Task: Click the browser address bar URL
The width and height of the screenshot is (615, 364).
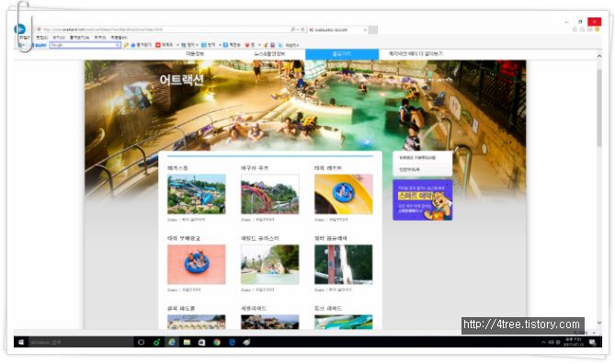Action: (x=102, y=29)
